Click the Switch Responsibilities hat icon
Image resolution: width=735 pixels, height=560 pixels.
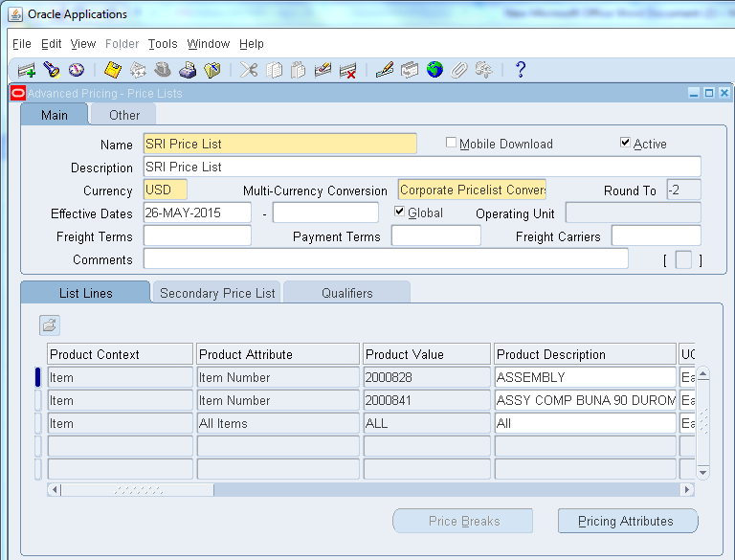coord(163,70)
